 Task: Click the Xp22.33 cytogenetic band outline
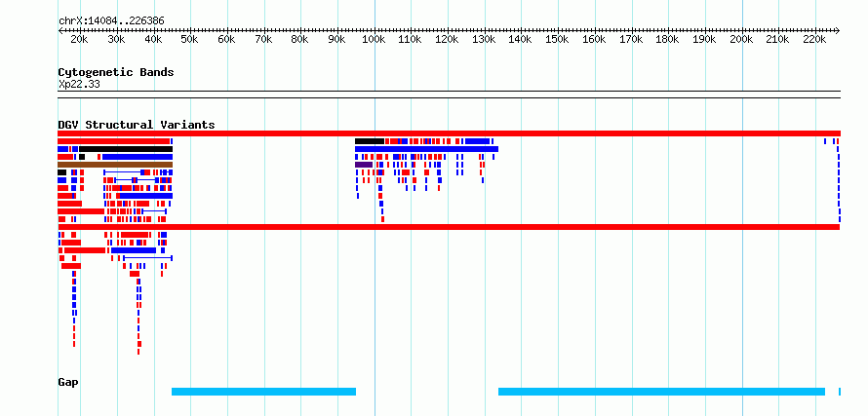(449, 95)
